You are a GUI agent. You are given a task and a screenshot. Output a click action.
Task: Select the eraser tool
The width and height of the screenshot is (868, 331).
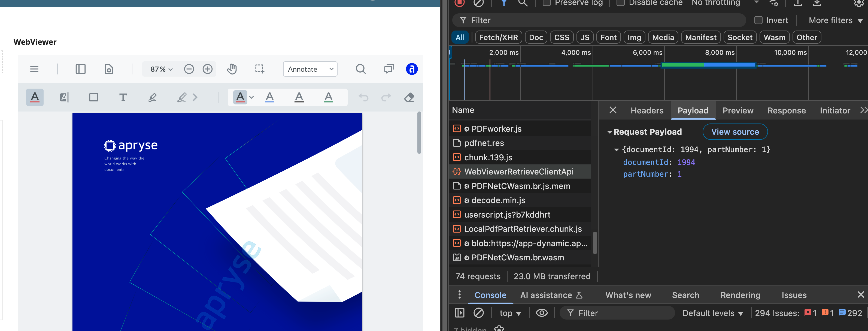click(409, 97)
